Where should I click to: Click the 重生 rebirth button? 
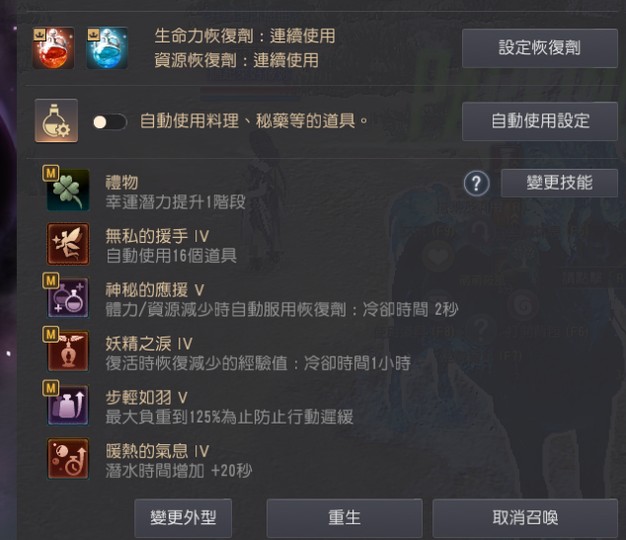coord(344,518)
